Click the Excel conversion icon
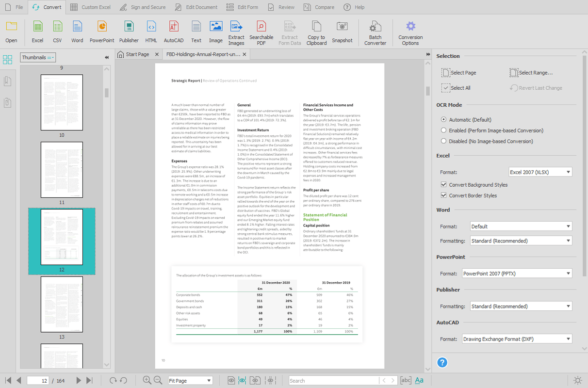Image resolution: width=588 pixels, height=388 pixels. pyautogui.click(x=37, y=32)
